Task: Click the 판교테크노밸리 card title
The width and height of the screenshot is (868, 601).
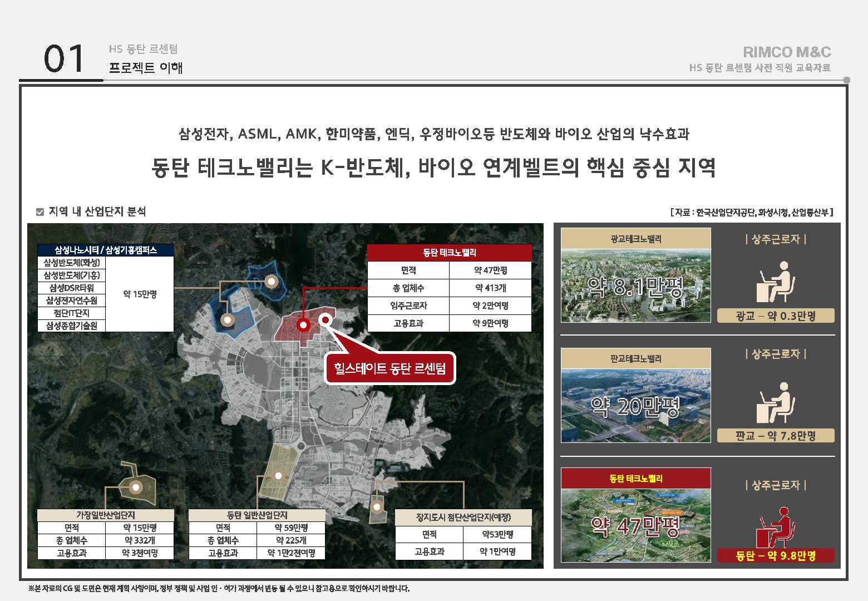Action: click(636, 359)
